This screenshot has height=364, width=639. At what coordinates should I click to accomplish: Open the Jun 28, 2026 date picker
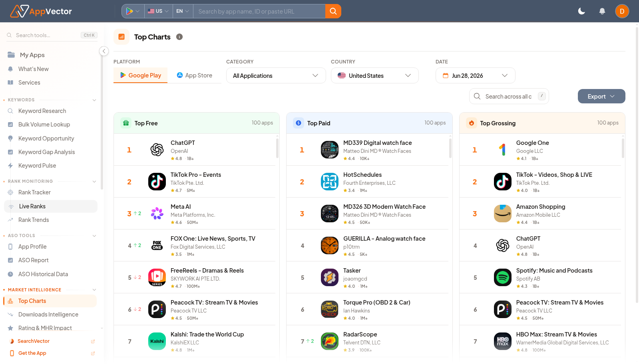(475, 75)
